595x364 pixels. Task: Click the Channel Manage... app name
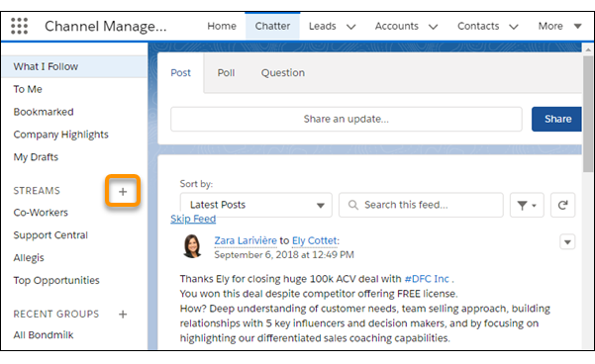pyautogui.click(x=106, y=26)
